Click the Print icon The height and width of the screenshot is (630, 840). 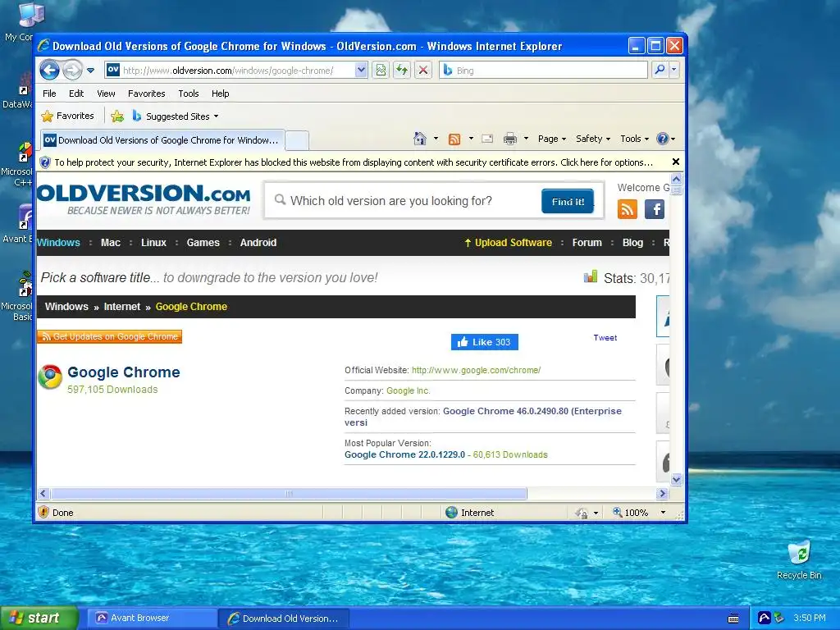tap(510, 139)
